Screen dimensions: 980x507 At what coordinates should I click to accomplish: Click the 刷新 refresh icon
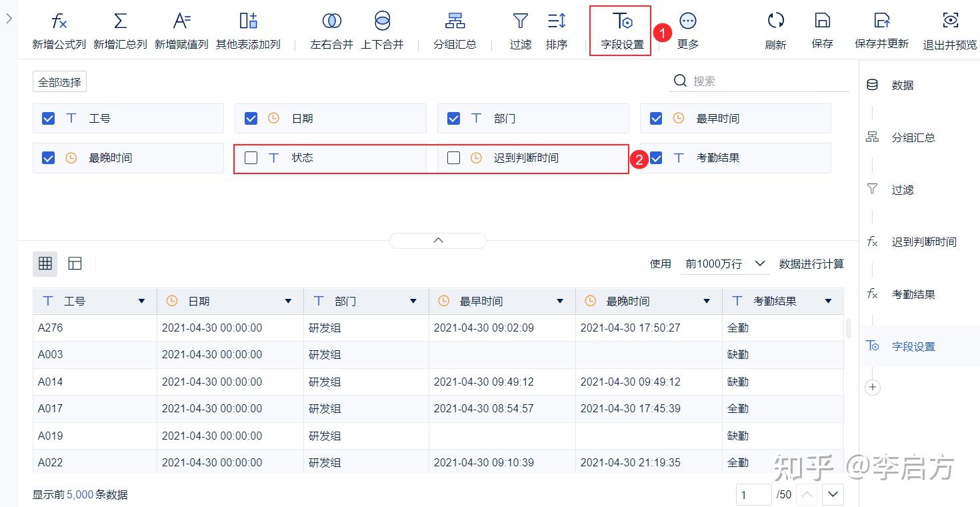(x=775, y=21)
